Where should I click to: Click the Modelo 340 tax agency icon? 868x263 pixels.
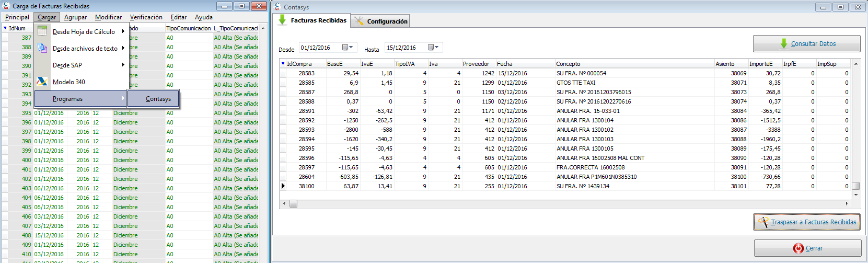pos(42,82)
